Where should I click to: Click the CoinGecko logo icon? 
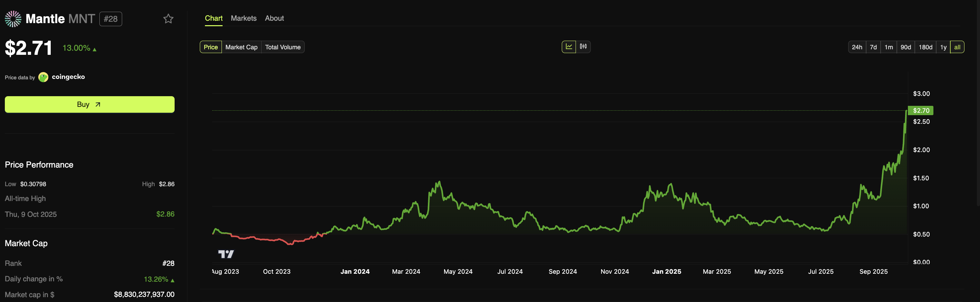[43, 77]
